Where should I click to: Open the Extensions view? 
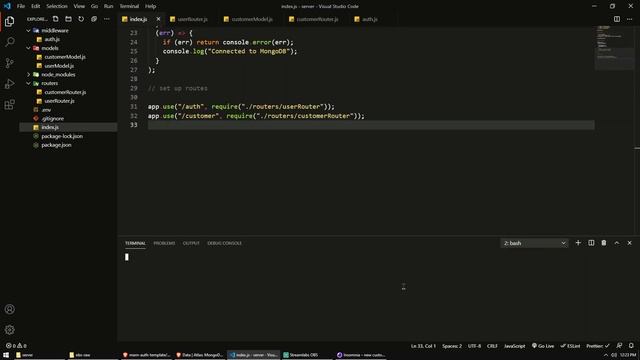pos(9,104)
